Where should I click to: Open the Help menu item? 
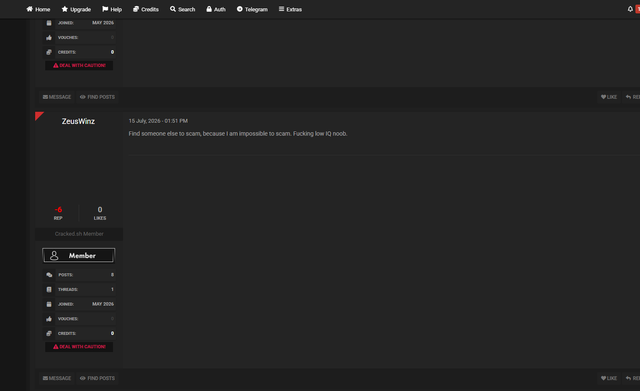[112, 9]
